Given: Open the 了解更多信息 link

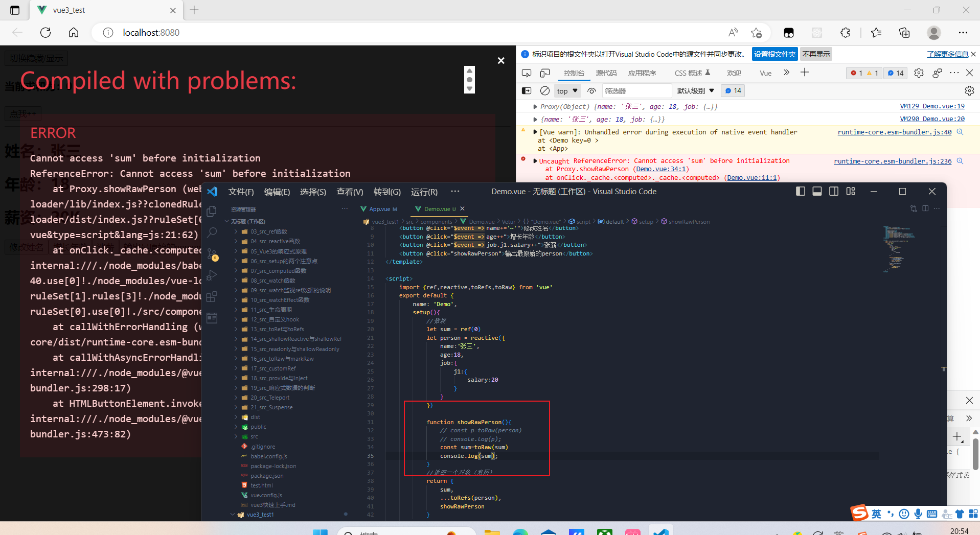Looking at the screenshot, I should tap(948, 54).
